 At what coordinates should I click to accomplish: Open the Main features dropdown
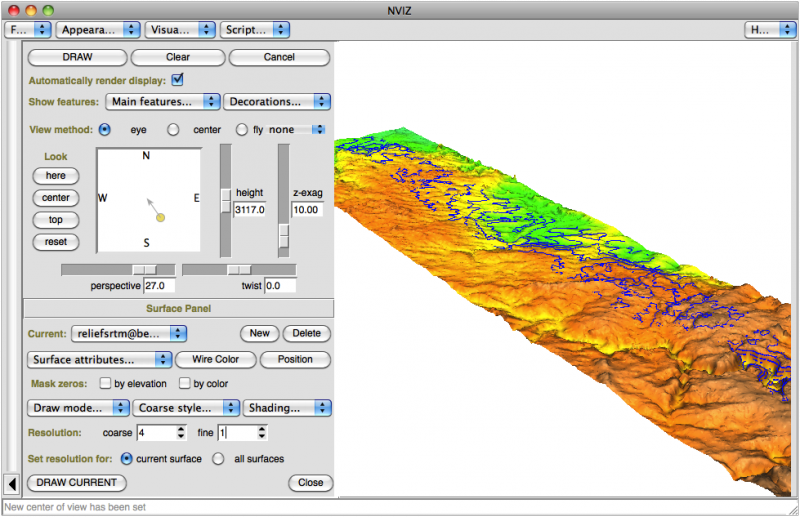(x=162, y=102)
